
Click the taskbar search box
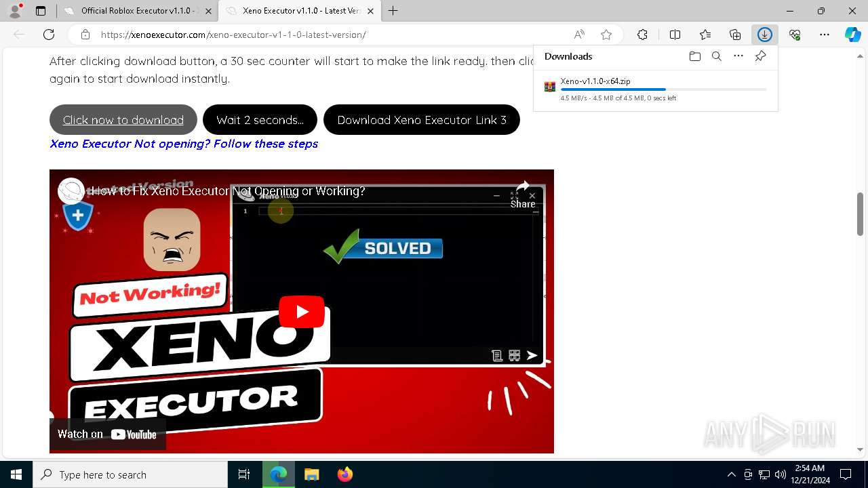130,474
